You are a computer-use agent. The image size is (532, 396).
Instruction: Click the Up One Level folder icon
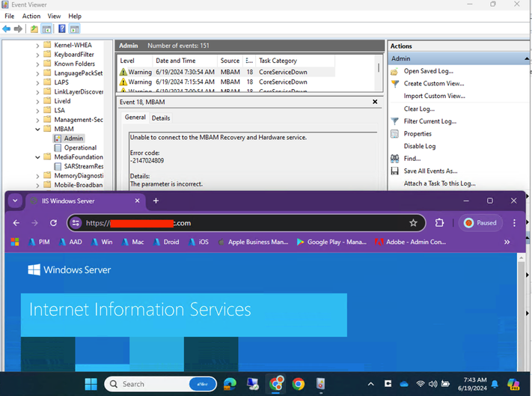point(34,29)
